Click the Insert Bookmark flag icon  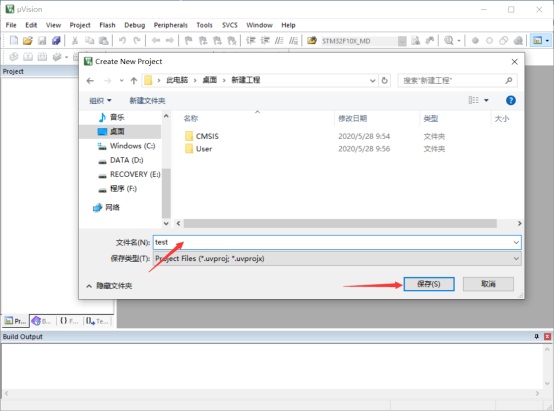click(x=189, y=41)
